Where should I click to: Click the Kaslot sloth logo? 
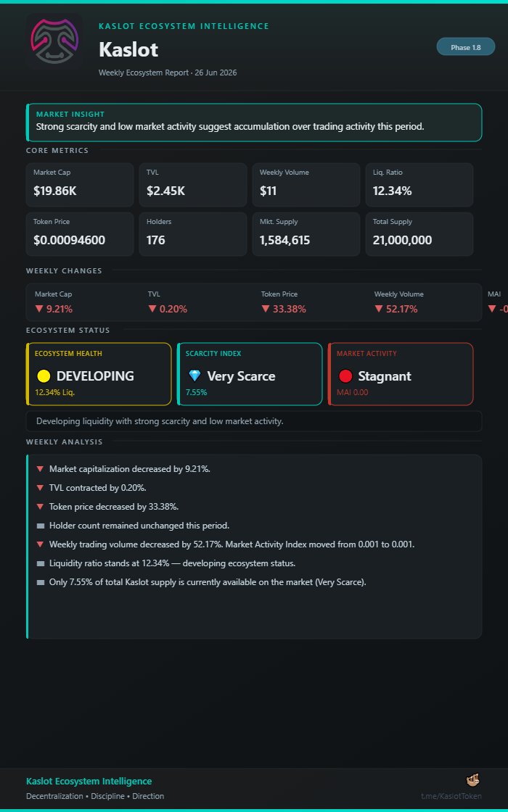pyautogui.click(x=54, y=41)
